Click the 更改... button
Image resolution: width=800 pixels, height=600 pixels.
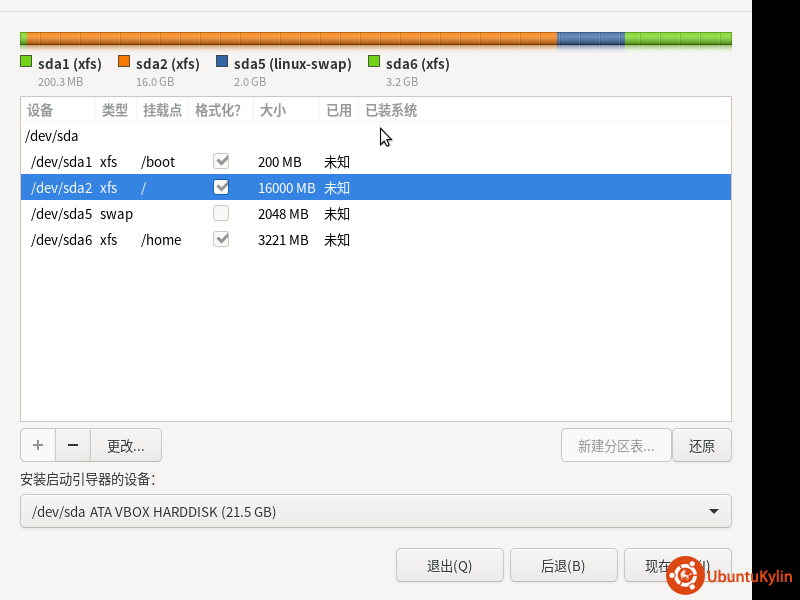126,445
